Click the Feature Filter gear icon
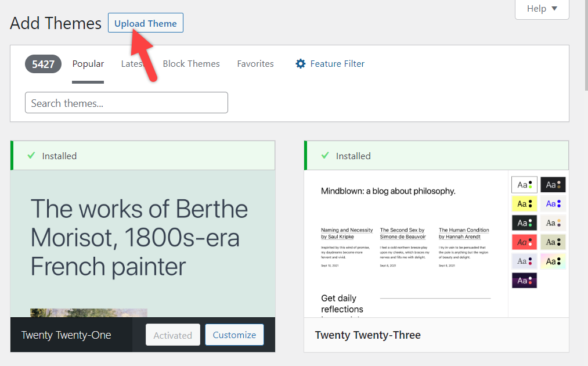588x366 pixels. coord(300,64)
